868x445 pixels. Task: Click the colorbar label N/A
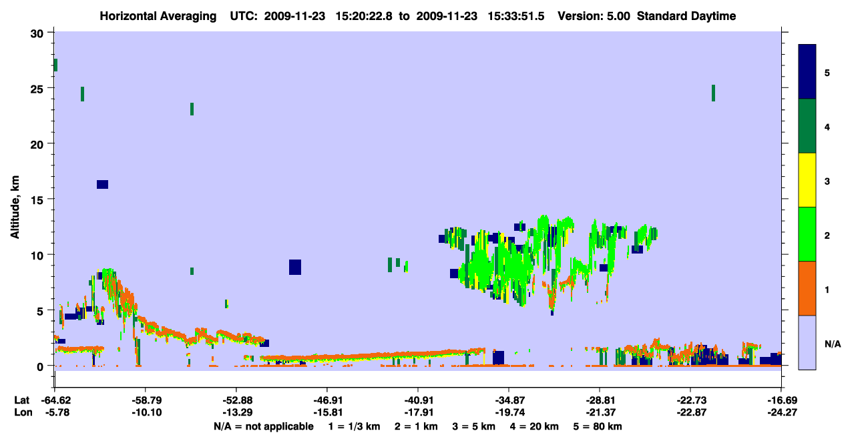[x=833, y=344]
